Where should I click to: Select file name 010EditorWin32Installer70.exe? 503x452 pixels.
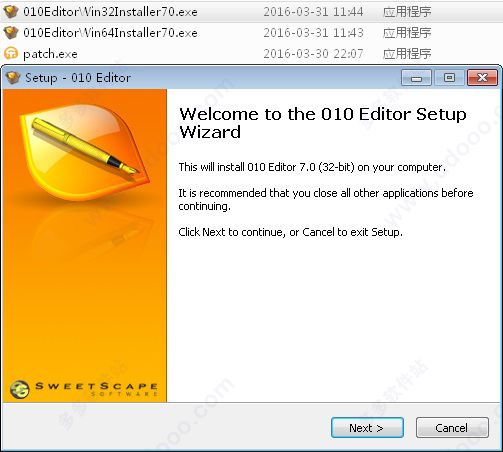110,12
